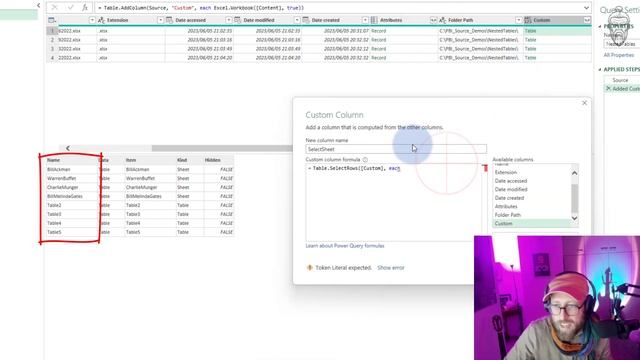Viewport: 640px width, 360px height.
Task: Click the Date modified column type icon
Action: [x=238, y=20]
